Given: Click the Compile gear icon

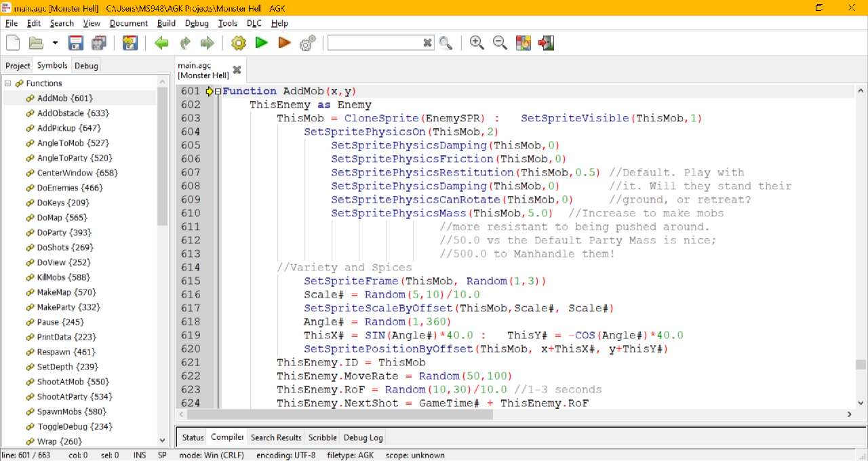Looking at the screenshot, I should tap(238, 43).
